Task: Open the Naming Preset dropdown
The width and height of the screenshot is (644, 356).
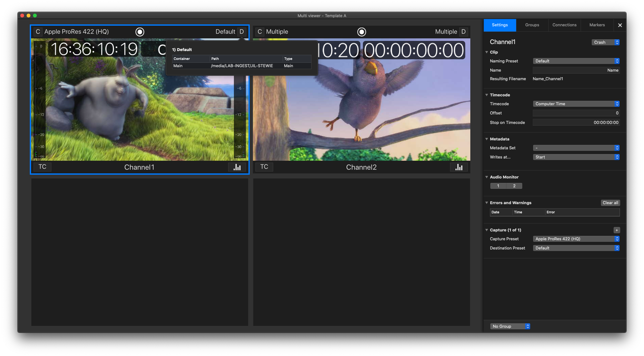Action: coord(576,61)
